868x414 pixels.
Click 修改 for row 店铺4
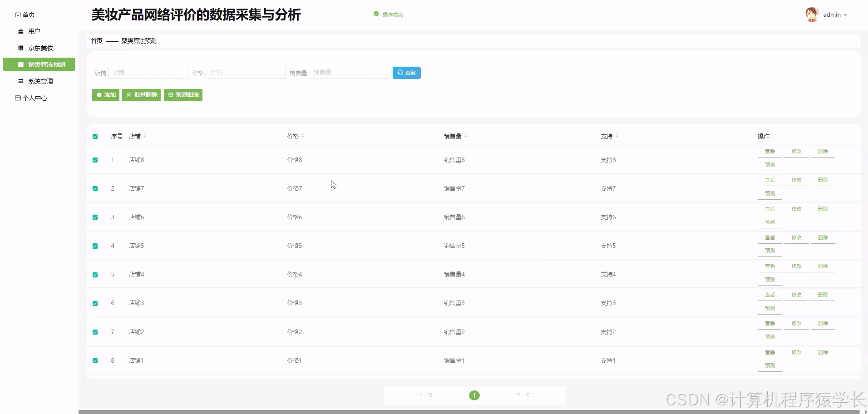pyautogui.click(x=797, y=266)
